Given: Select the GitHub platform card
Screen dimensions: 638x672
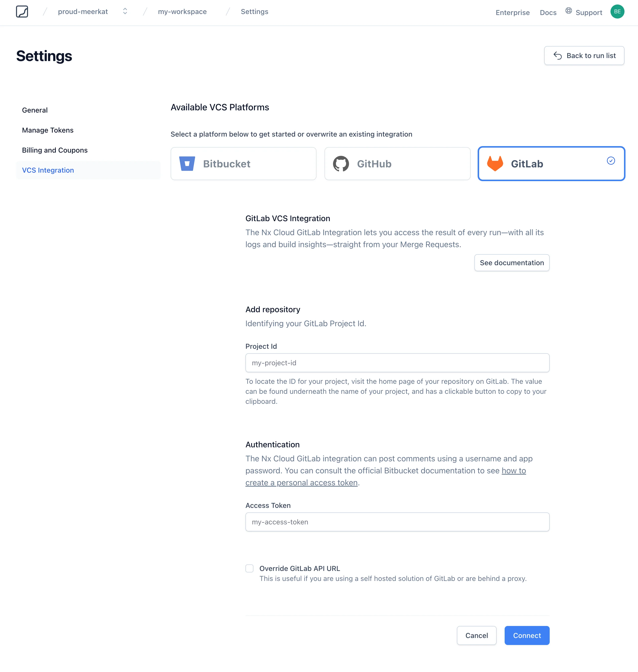Looking at the screenshot, I should pyautogui.click(x=397, y=164).
